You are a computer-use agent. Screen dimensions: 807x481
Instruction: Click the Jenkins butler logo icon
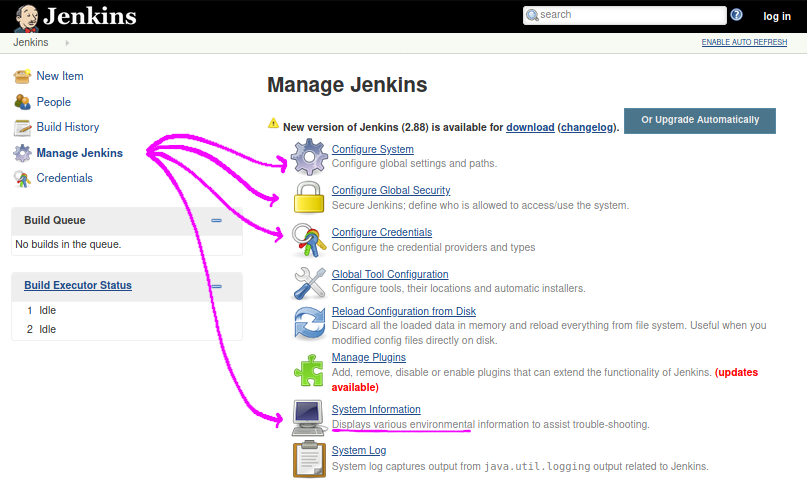[27, 18]
